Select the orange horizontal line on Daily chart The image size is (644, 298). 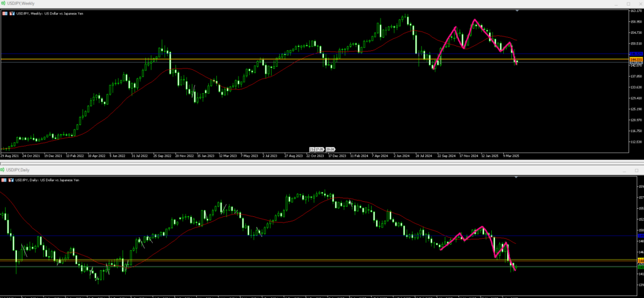pos(318,260)
